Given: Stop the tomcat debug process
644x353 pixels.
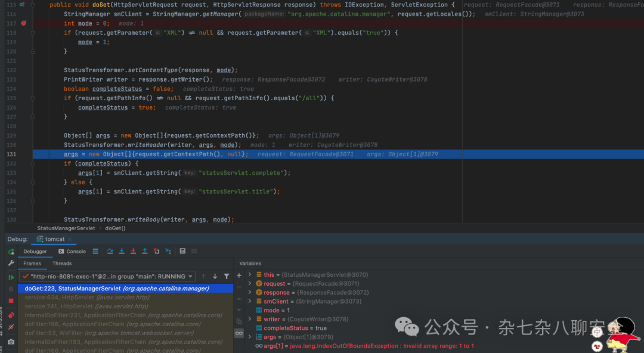Looking at the screenshot, I should (11, 301).
